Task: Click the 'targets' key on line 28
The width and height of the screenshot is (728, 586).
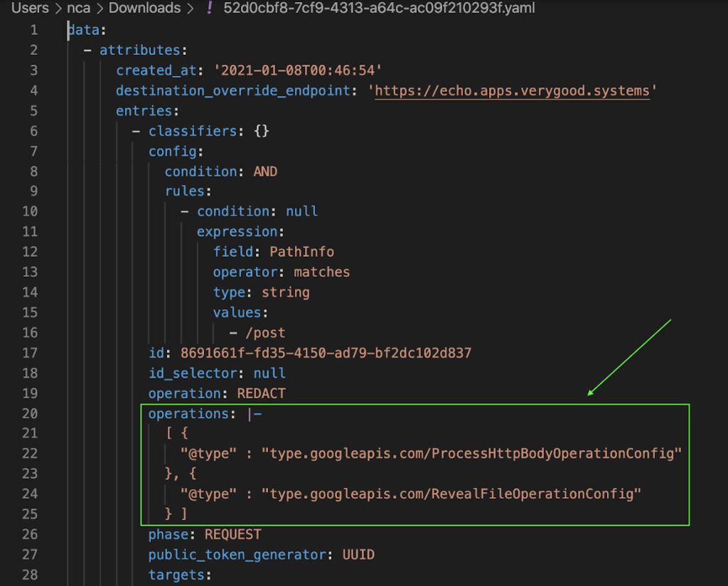Action: tap(176, 575)
